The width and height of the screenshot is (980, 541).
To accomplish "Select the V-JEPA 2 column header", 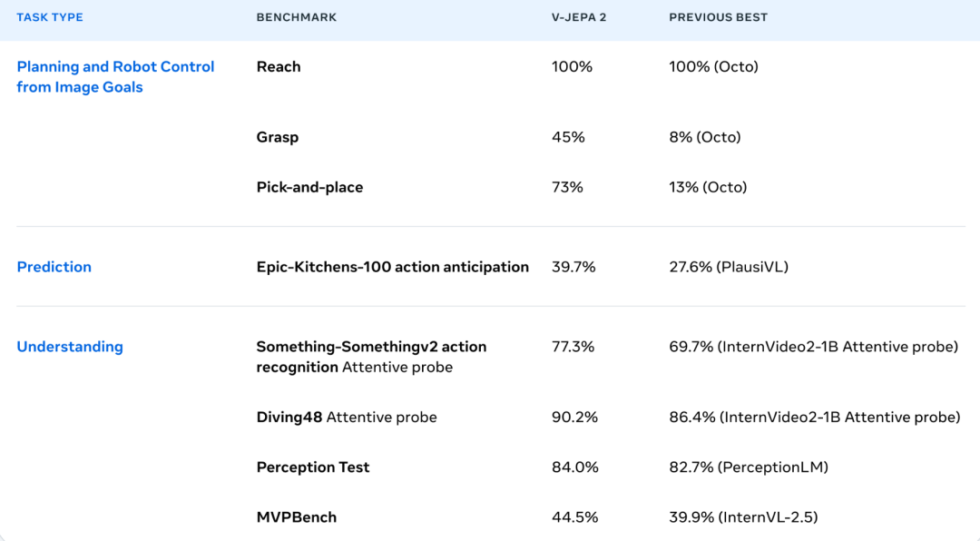I will point(579,17).
